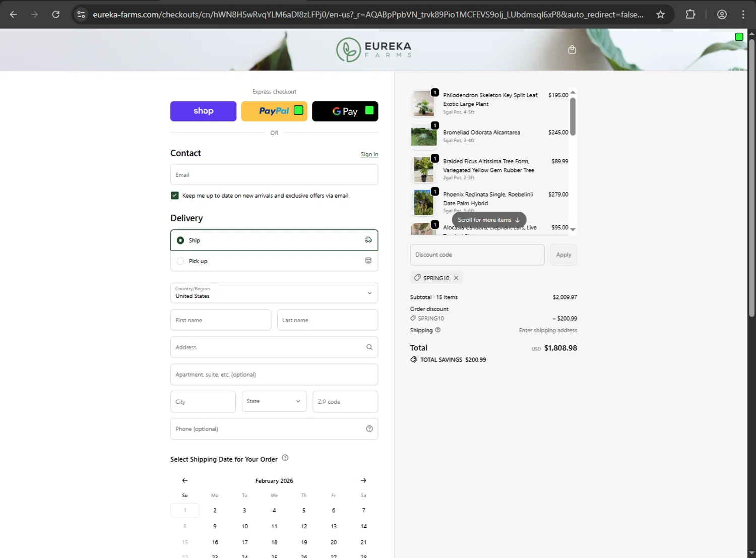The image size is (756, 558).
Task: Select February 2 in the calendar
Action: (x=215, y=511)
